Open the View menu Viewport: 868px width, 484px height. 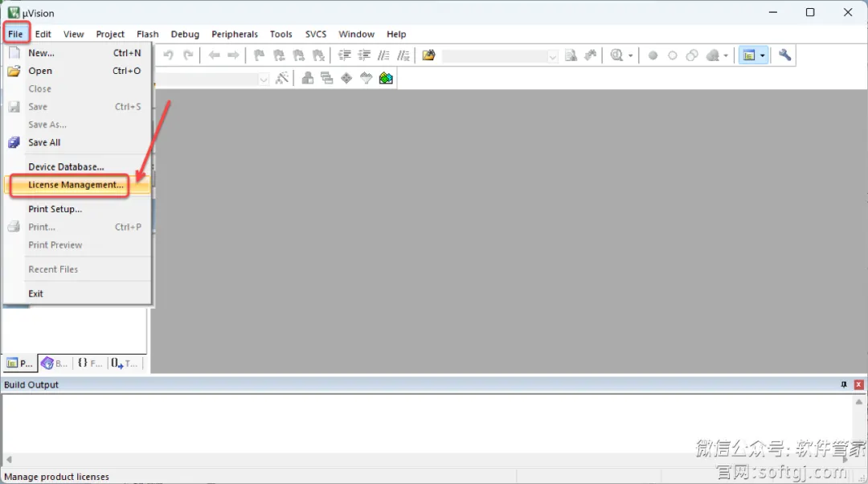(x=74, y=34)
